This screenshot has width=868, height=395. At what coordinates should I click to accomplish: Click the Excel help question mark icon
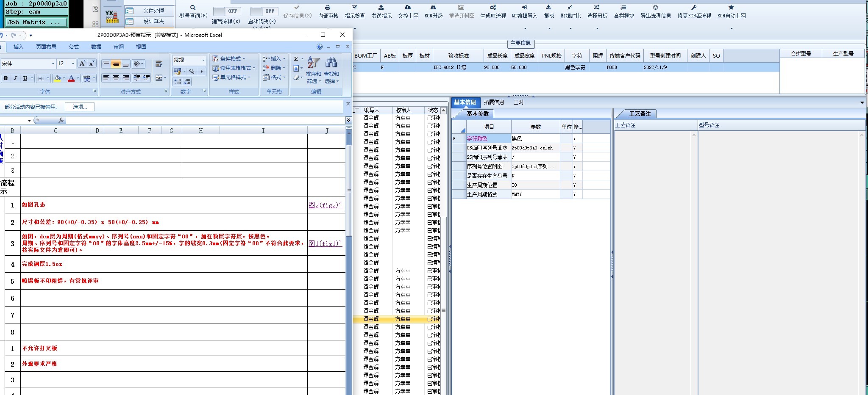320,47
